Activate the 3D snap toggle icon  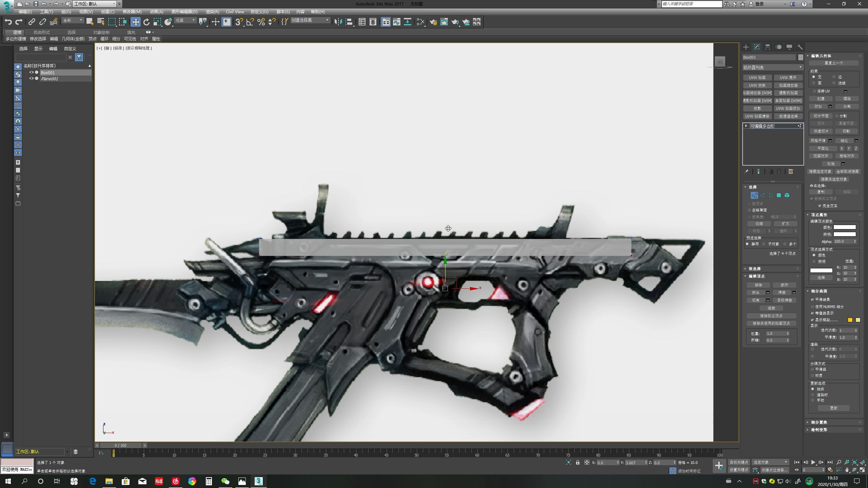click(238, 22)
